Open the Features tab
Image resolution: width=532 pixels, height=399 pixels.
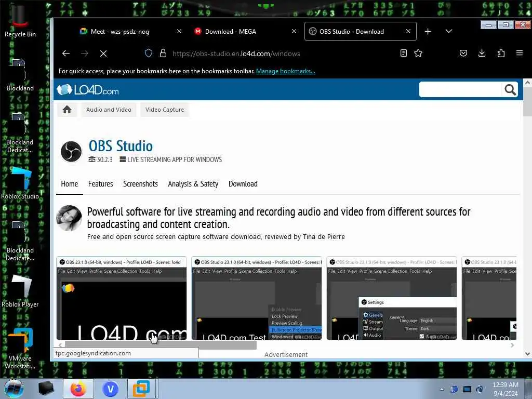click(x=100, y=184)
